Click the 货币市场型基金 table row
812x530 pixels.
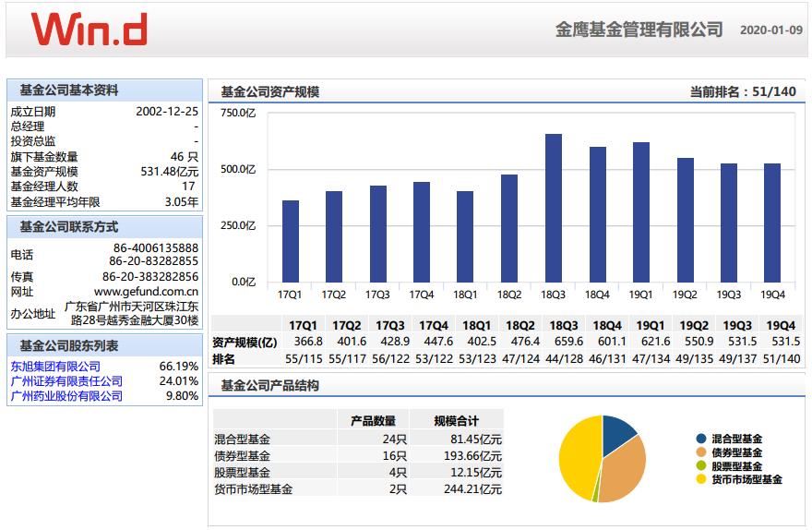[358, 489]
